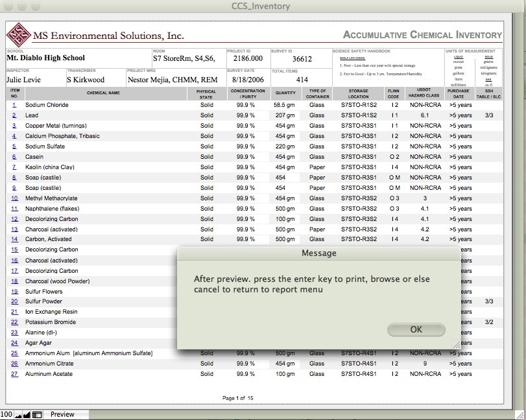Open item 22 link for Potassium Bromide
The height and width of the screenshot is (420, 526).
[x=14, y=322]
